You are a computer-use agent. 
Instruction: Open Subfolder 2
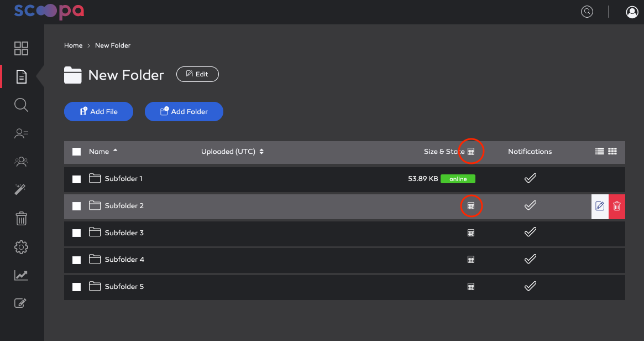click(124, 206)
